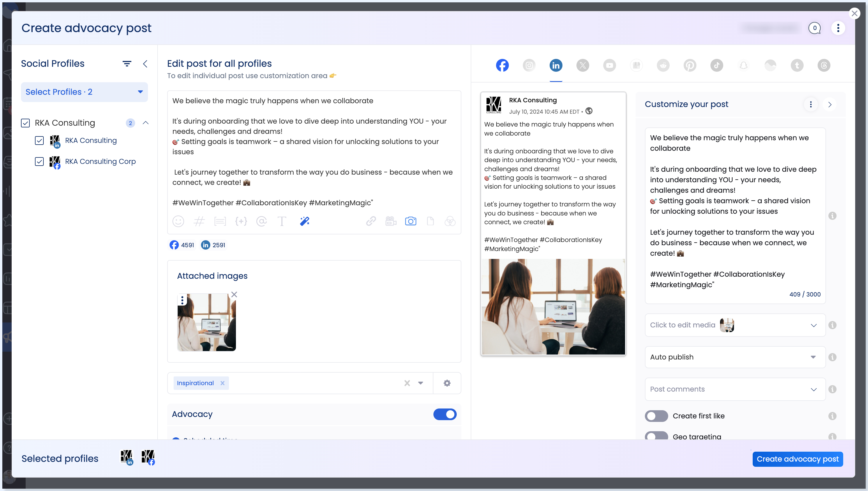
Task: Uncheck RKA Consulting Corp Facebook profile
Action: [39, 162]
